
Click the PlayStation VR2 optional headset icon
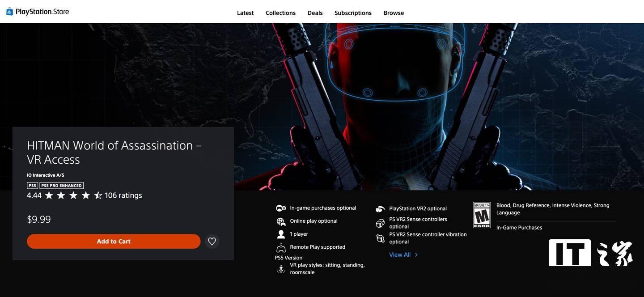tap(380, 209)
